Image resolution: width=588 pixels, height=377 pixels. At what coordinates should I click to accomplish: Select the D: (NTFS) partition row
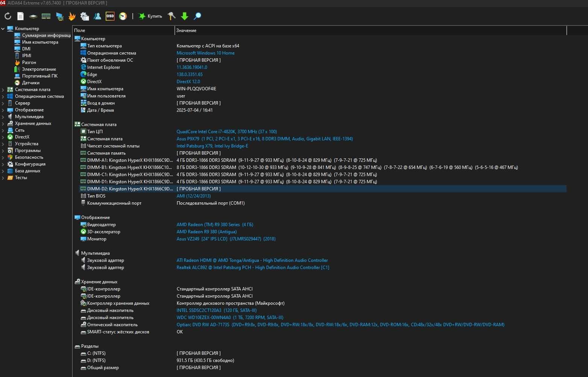tap(323, 360)
